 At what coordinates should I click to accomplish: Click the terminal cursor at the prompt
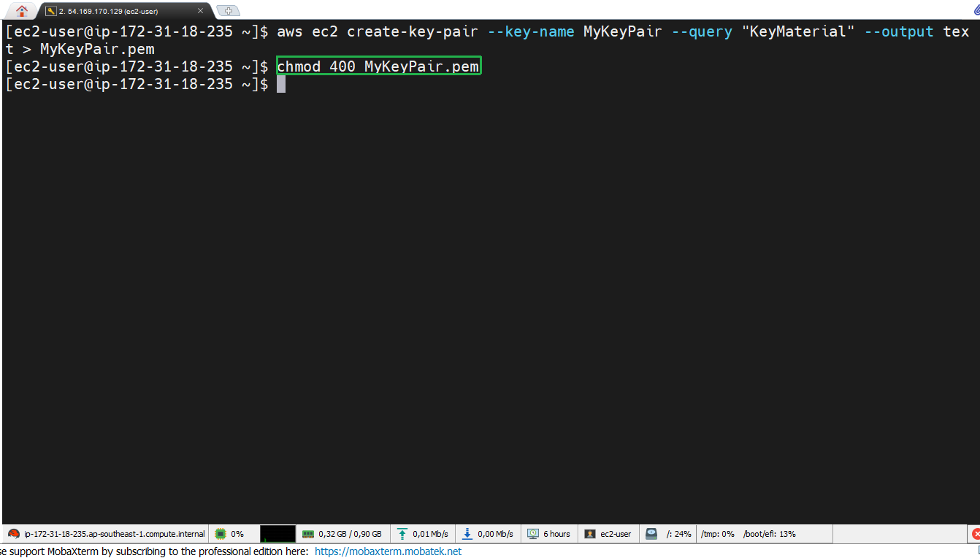click(281, 84)
